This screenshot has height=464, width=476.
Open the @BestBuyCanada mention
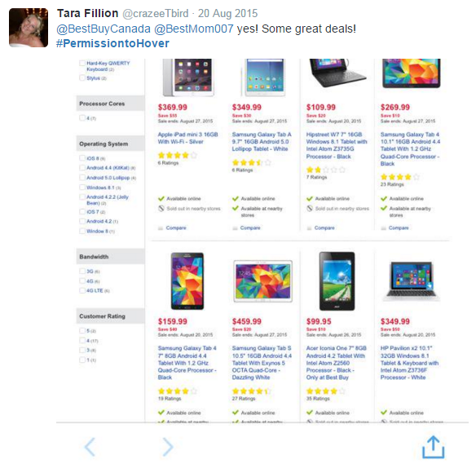[x=104, y=29]
